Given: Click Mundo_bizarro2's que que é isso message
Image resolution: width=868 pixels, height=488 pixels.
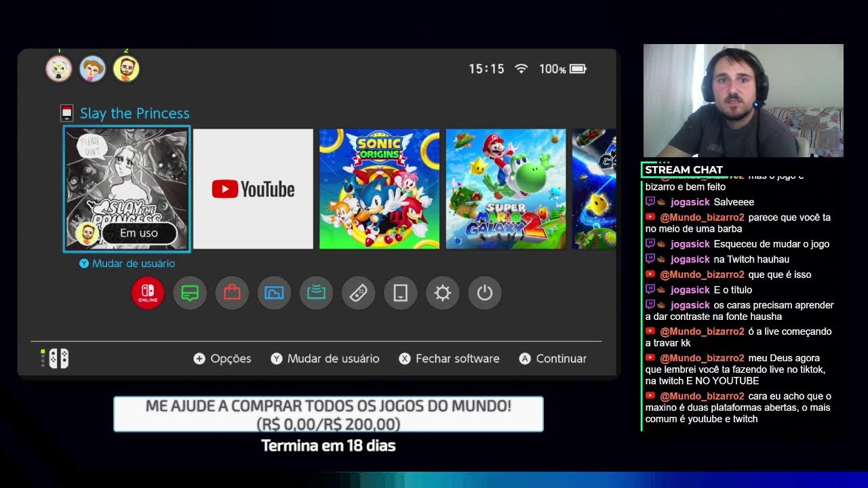Looking at the screenshot, I should click(x=728, y=274).
